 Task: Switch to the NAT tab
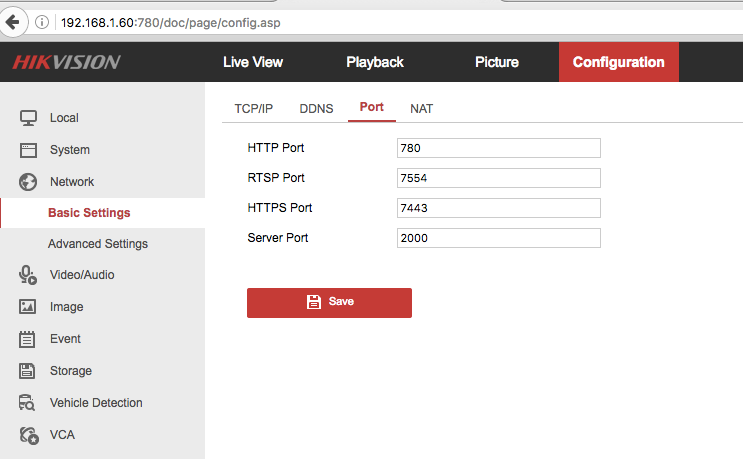pos(421,108)
